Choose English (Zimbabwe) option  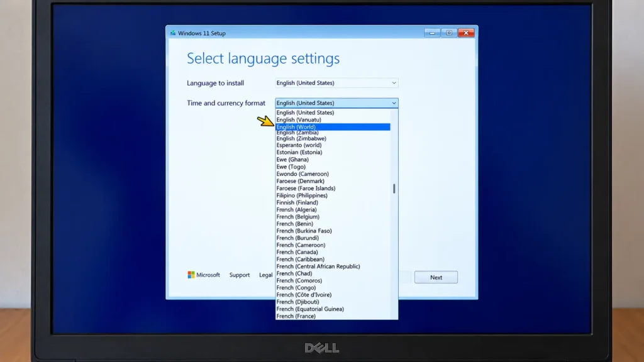pyautogui.click(x=333, y=138)
